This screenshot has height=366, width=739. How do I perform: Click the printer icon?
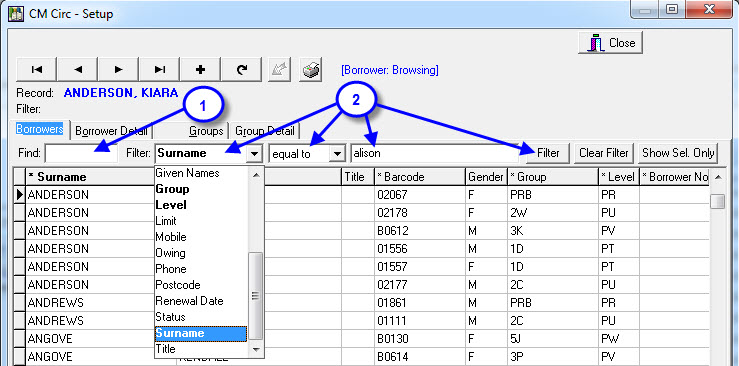(x=311, y=70)
